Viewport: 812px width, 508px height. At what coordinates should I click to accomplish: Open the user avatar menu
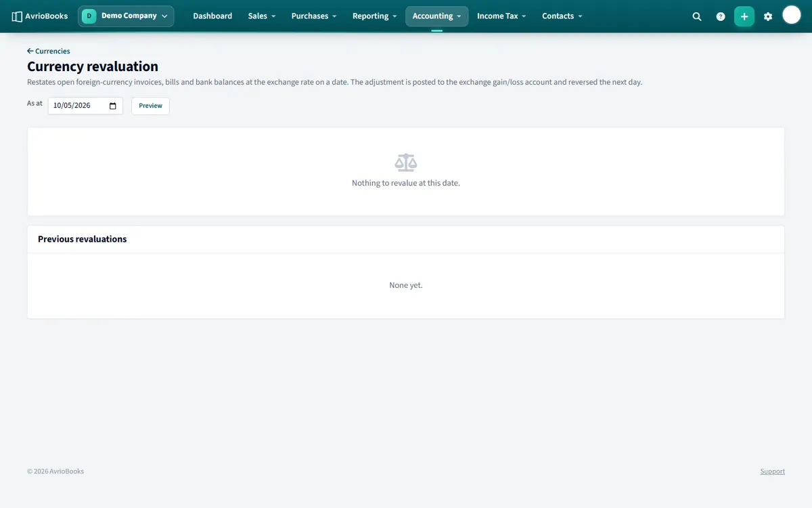[x=792, y=15]
